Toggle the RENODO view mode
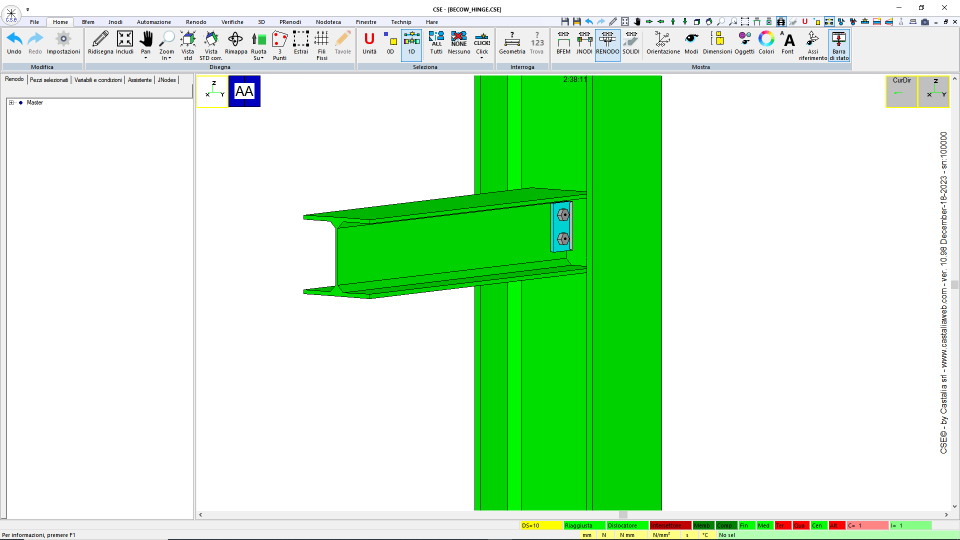The image size is (960, 540). tap(607, 43)
